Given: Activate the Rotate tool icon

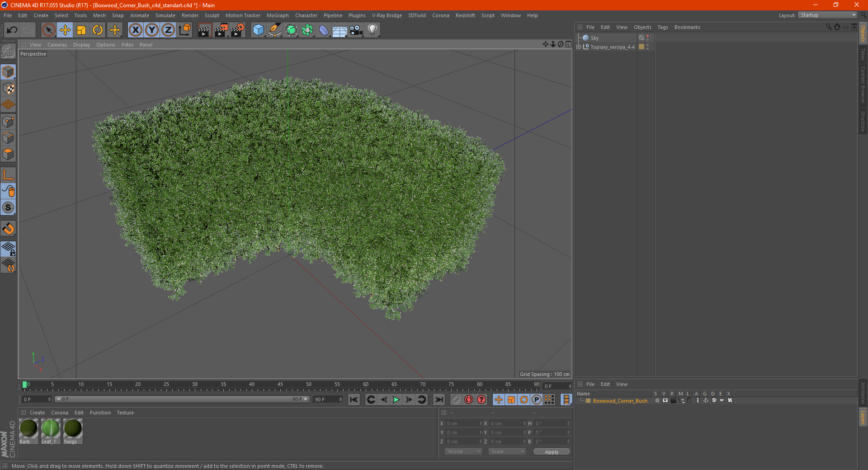Looking at the screenshot, I should (x=98, y=30).
